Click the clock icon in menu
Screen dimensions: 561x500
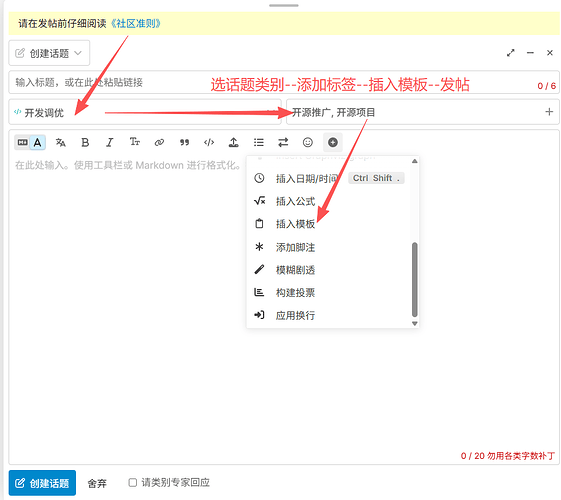259,178
